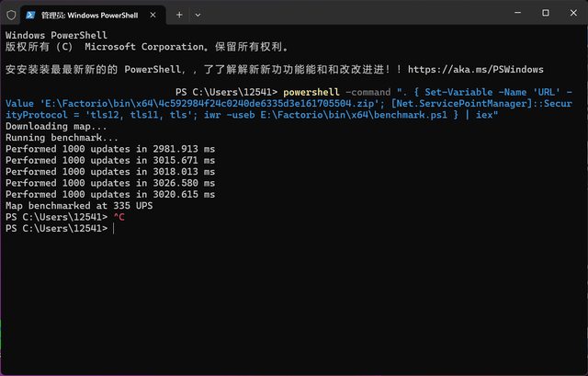Close the Windows PowerShell tab
The image size is (588, 376).
click(x=155, y=15)
